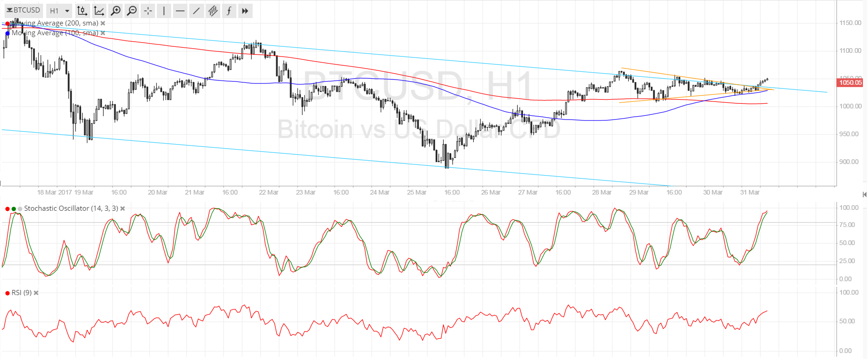The height and width of the screenshot is (359, 868).
Task: Select the vertical line drawing tool
Action: [x=164, y=11]
